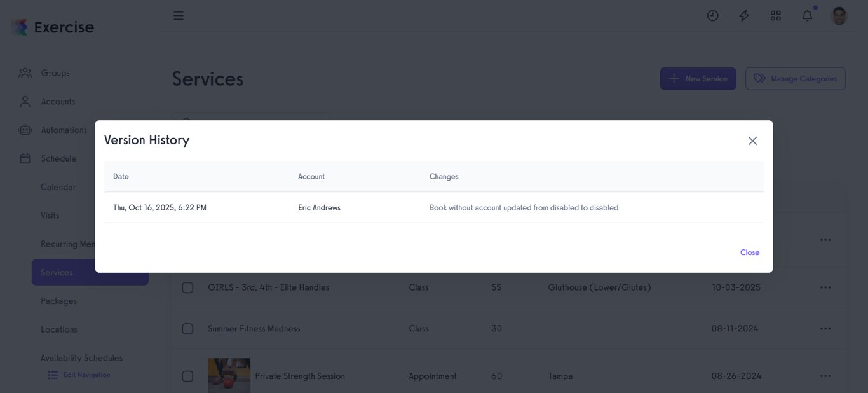This screenshot has height=393, width=868.
Task: Click the Exercise logo icon top left
Action: [x=19, y=25]
